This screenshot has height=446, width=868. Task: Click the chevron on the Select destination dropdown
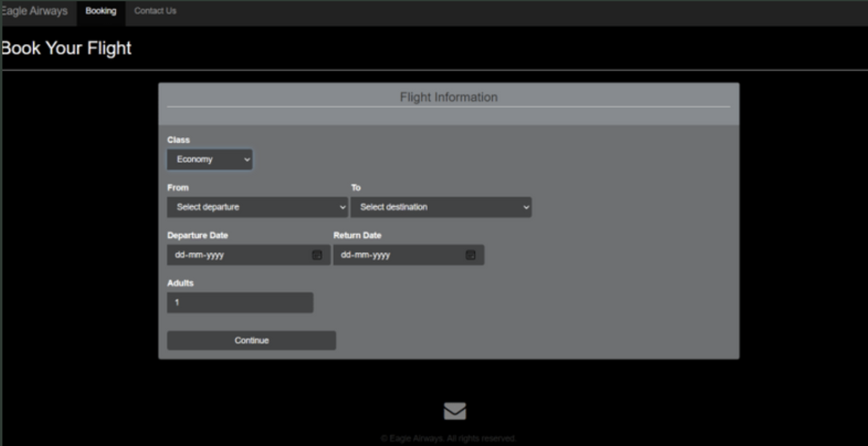tap(526, 207)
